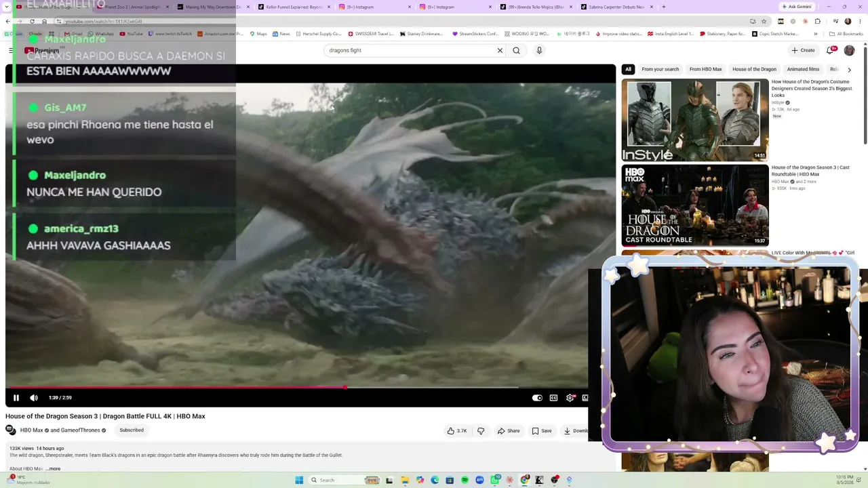868x488 pixels.
Task: Open the All Bookmarks folder
Action: pos(846,34)
